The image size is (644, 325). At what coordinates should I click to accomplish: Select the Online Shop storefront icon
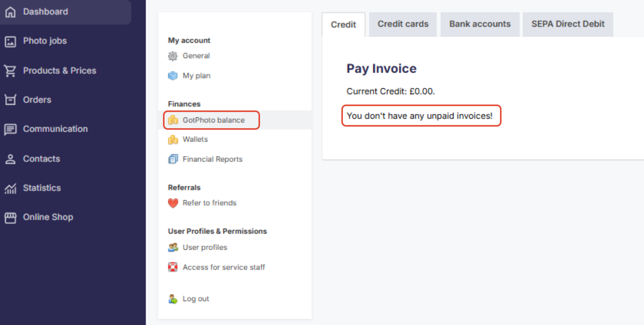(x=10, y=217)
